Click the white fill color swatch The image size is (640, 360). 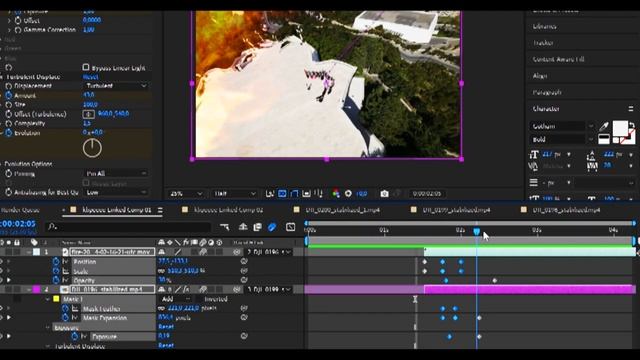pos(620,128)
